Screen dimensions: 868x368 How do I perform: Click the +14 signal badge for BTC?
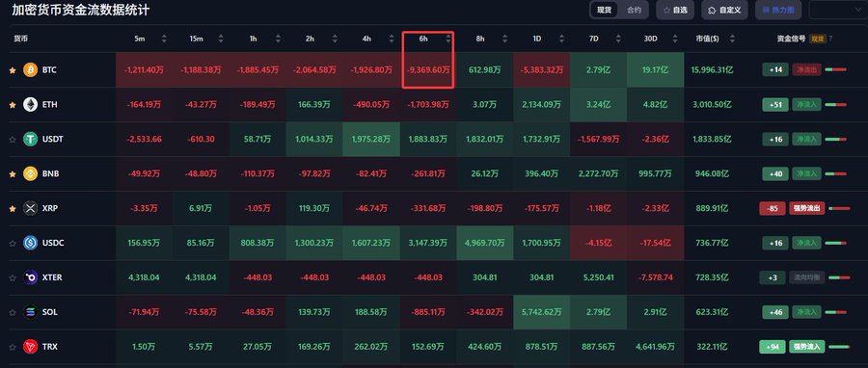(x=775, y=69)
